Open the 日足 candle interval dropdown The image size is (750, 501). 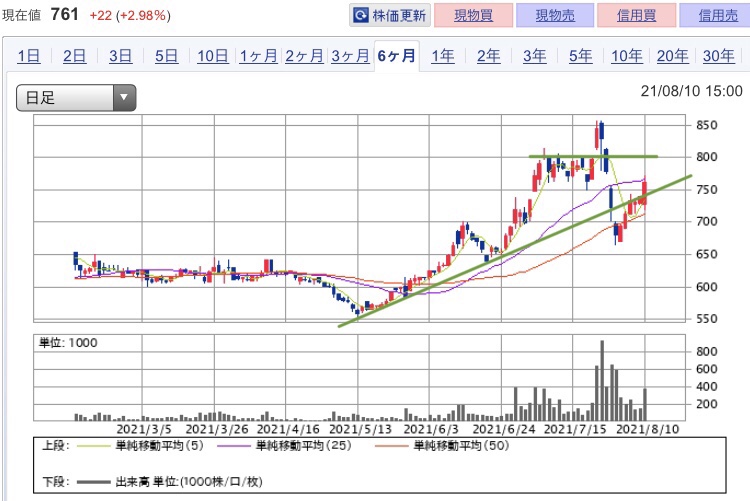tap(76, 98)
